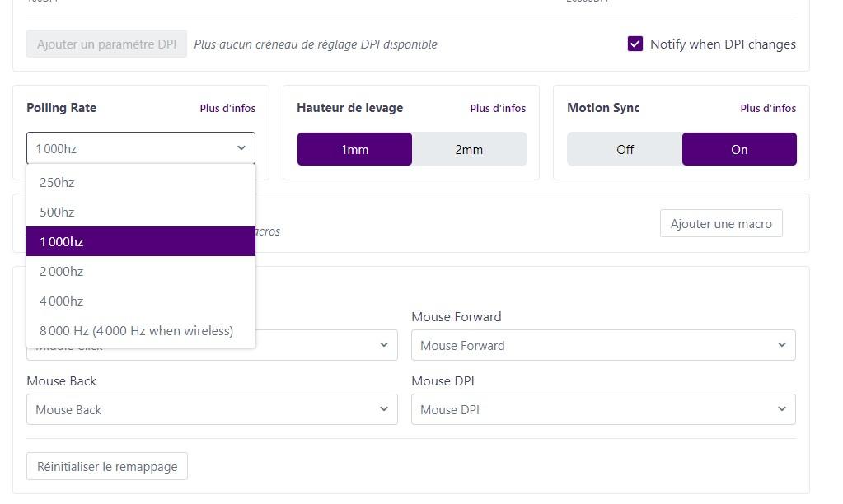Click Réinitialiser le remappage button
Viewport: 843px width, 504px height.
click(107, 467)
